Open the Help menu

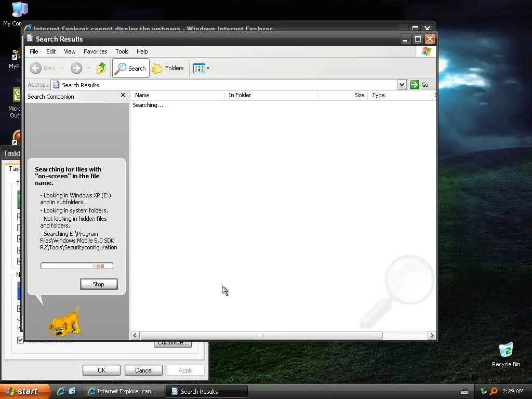pyautogui.click(x=142, y=51)
